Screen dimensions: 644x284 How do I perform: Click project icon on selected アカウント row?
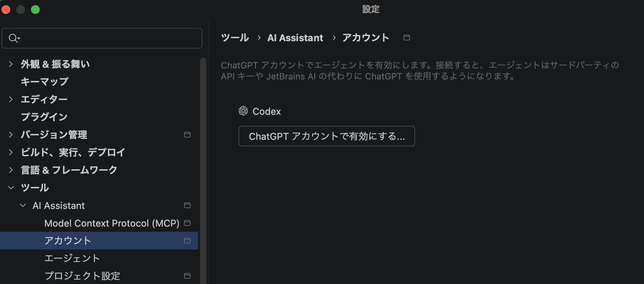(187, 241)
